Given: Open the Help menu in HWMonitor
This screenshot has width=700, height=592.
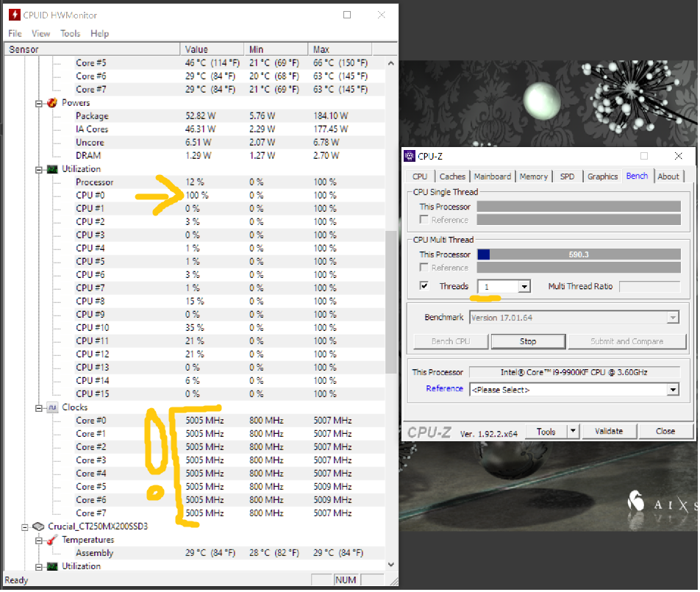Looking at the screenshot, I should (99, 34).
